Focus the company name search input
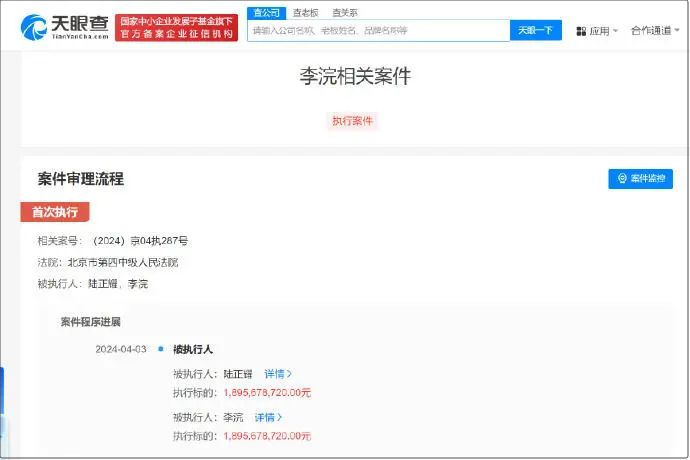Screen dimensions: 690x460 click(379, 30)
